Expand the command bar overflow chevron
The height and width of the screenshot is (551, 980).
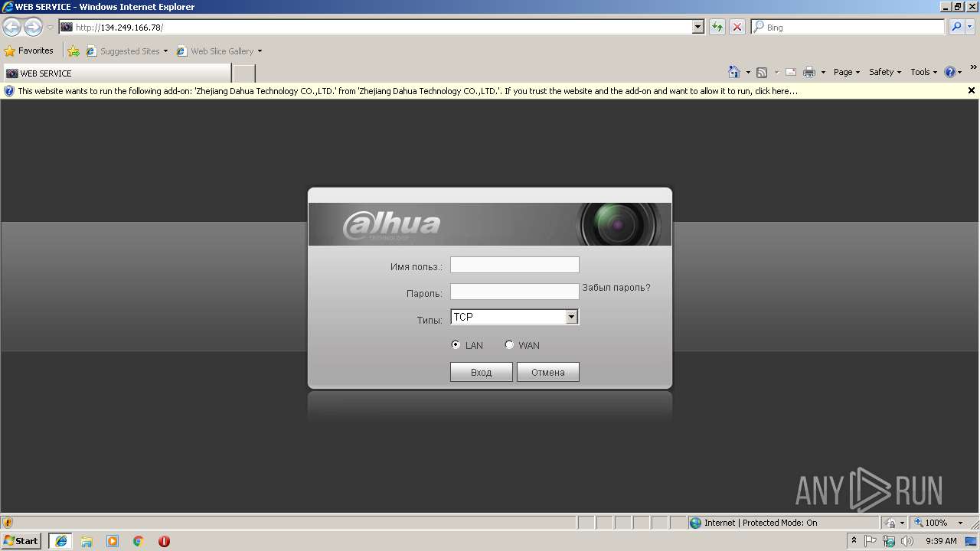click(974, 69)
